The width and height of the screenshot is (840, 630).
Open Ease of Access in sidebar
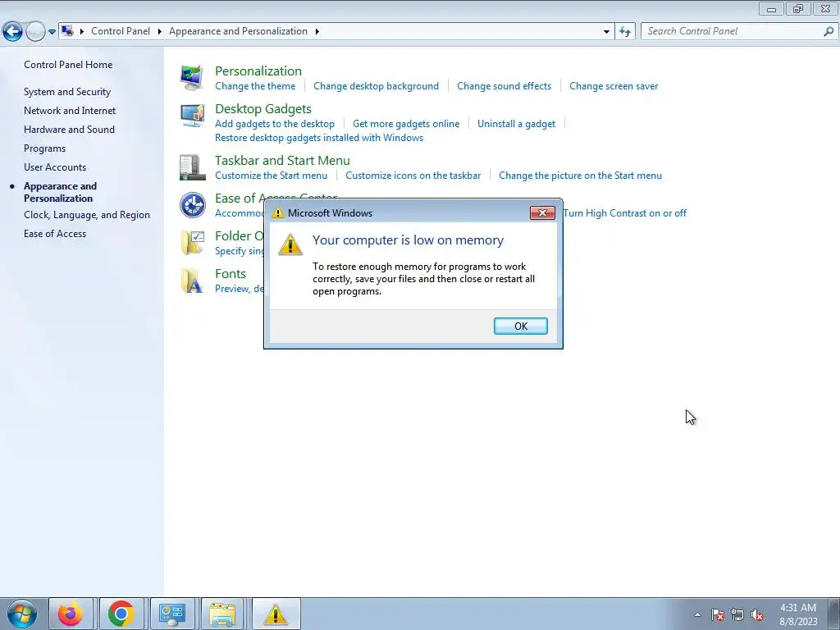pyautogui.click(x=55, y=234)
